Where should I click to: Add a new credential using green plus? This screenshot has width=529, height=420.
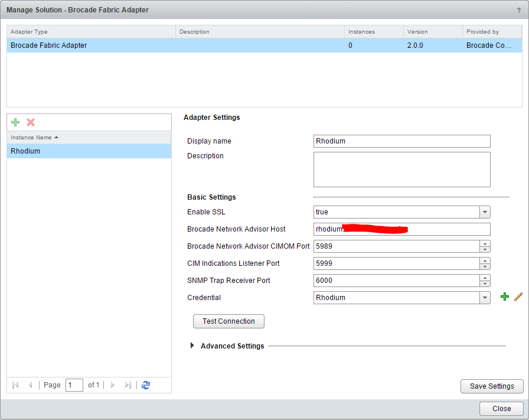(504, 297)
